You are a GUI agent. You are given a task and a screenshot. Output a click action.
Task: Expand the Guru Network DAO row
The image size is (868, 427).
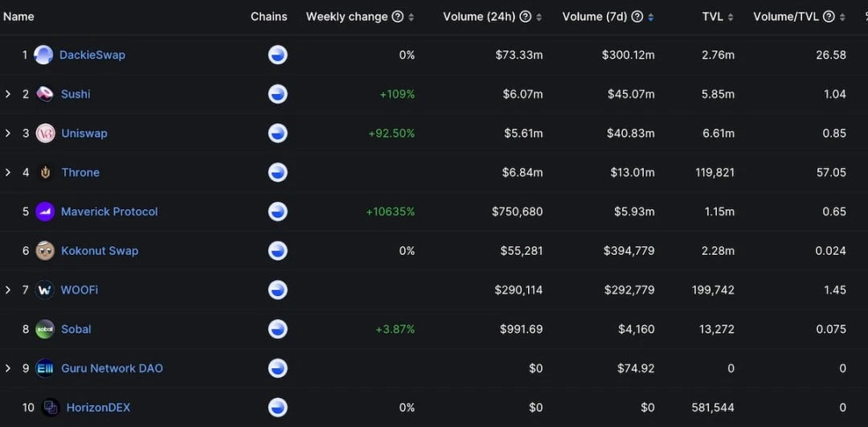tap(8, 368)
